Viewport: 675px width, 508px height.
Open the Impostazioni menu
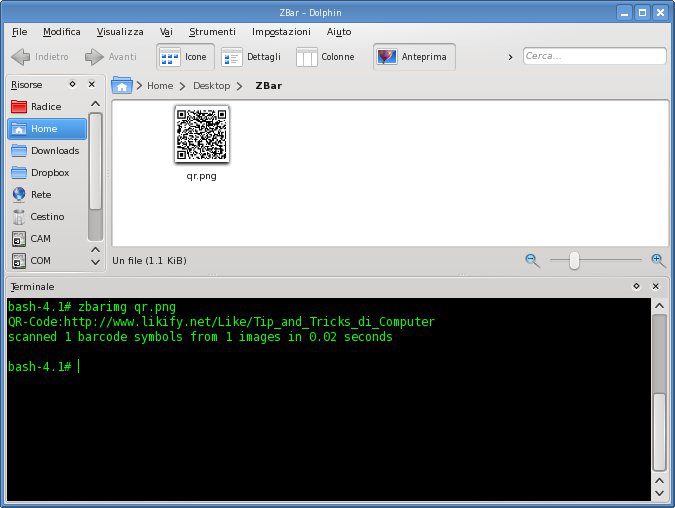click(x=281, y=32)
